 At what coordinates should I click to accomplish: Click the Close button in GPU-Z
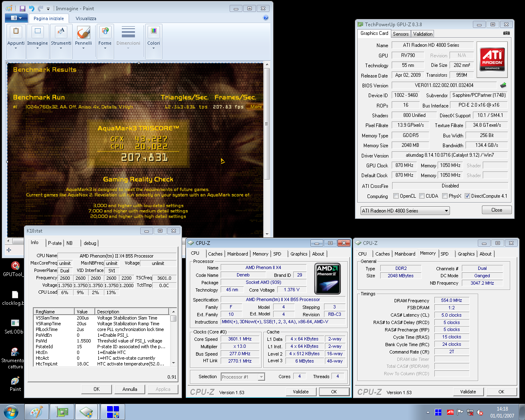coord(497,210)
